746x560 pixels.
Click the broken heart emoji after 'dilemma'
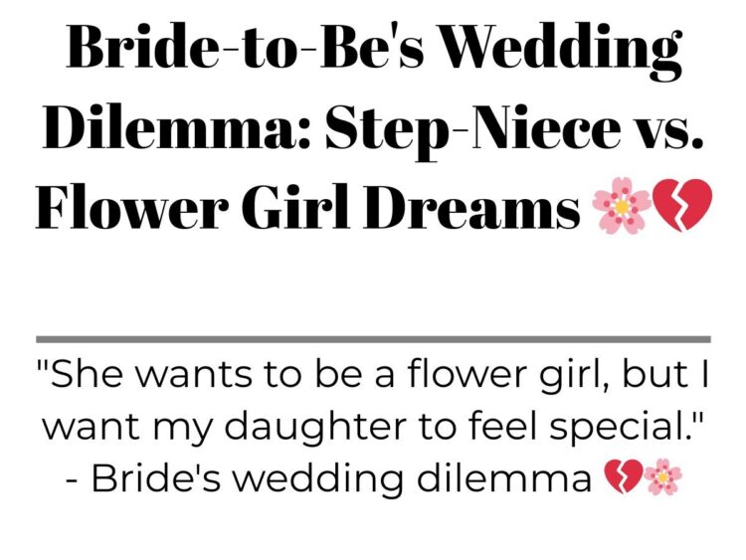click(x=624, y=477)
